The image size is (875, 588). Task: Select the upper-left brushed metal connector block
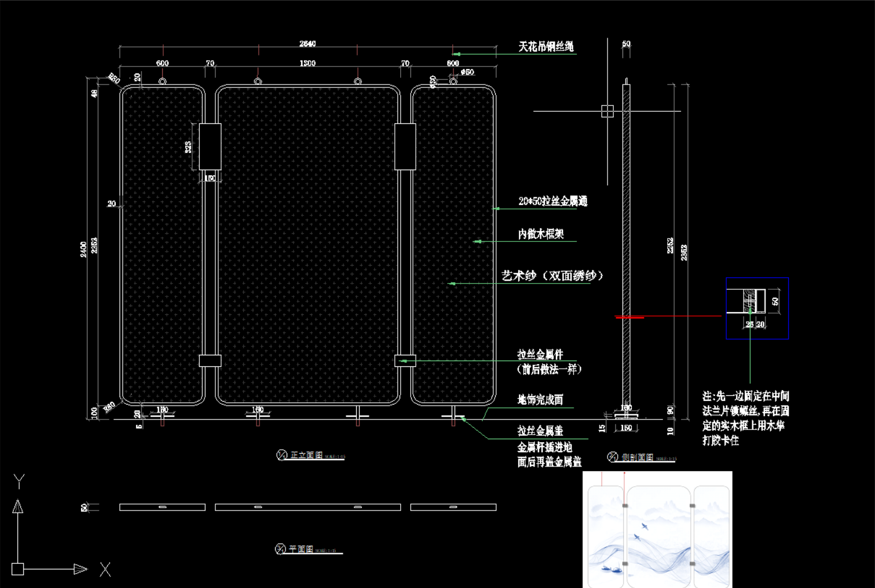210,146
